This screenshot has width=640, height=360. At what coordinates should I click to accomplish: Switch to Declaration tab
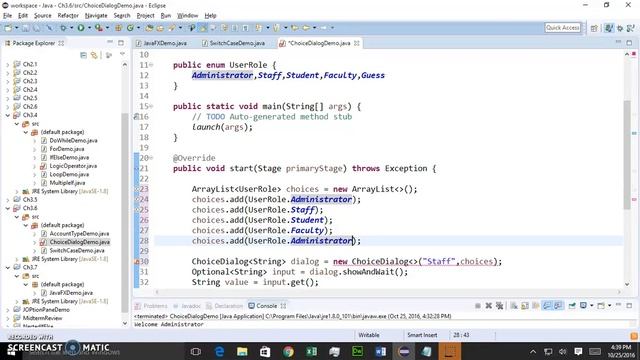coord(224,306)
